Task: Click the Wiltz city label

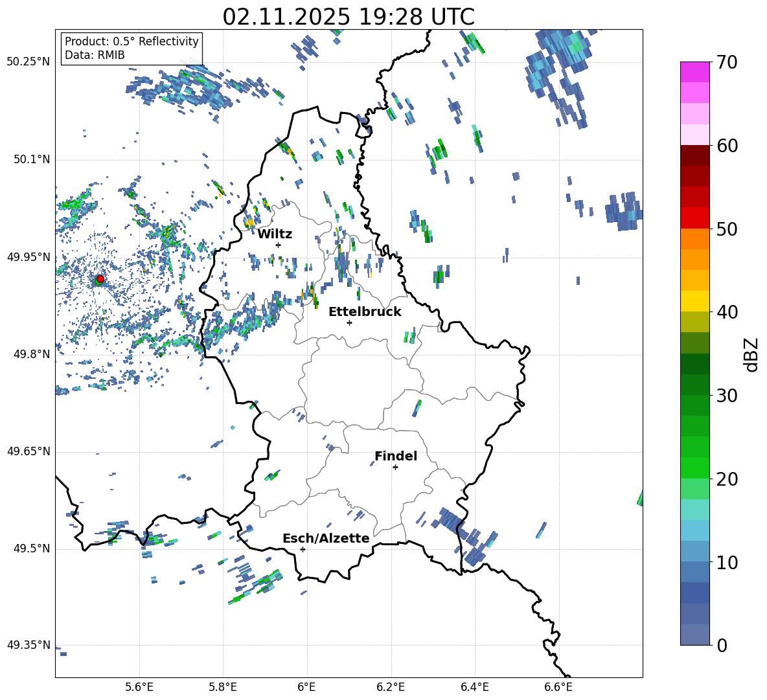Action: pos(275,234)
